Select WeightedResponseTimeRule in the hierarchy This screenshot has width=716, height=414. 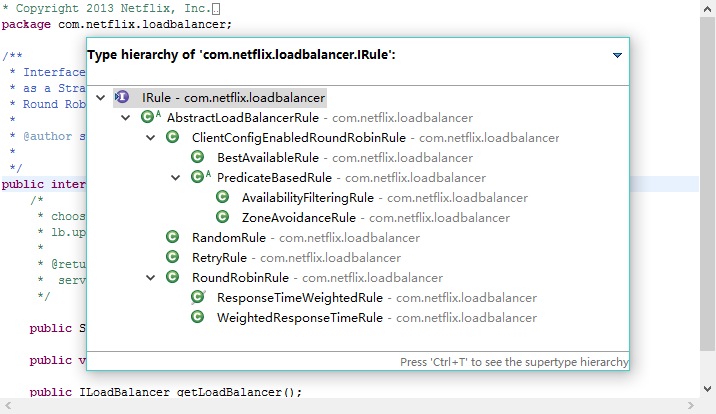tap(377, 318)
